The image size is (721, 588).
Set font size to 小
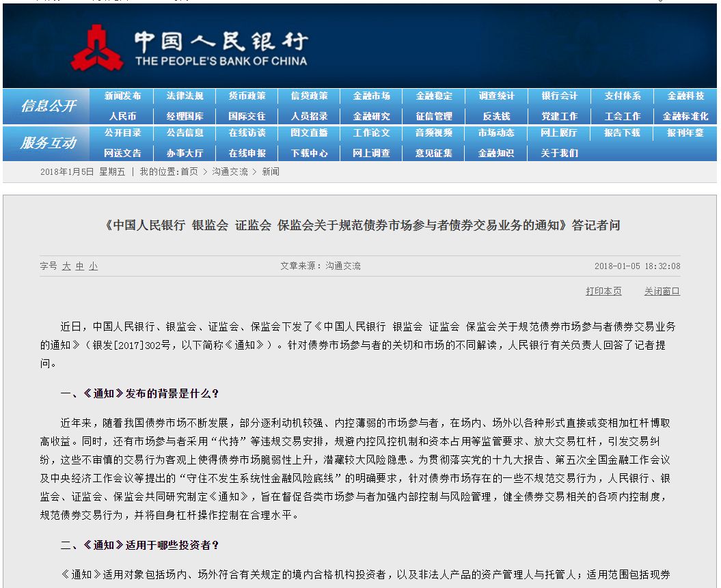tap(94, 266)
